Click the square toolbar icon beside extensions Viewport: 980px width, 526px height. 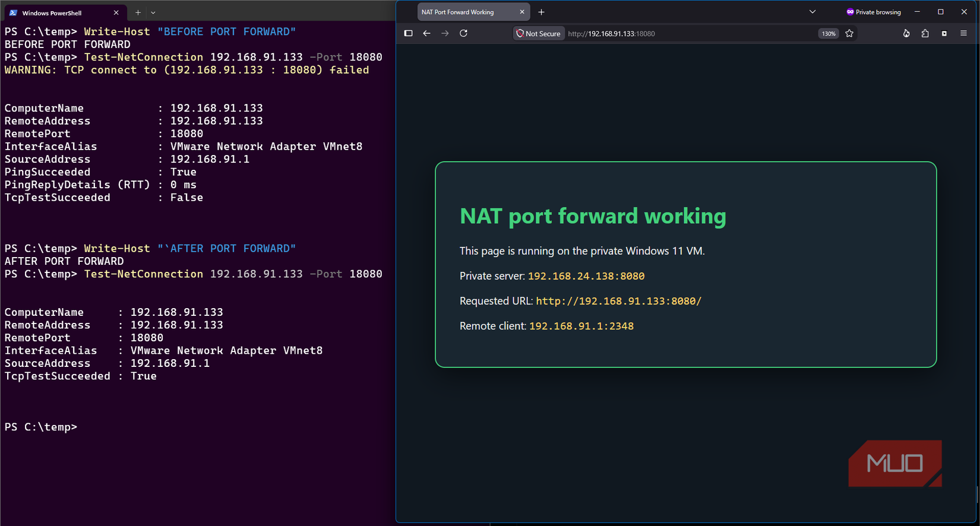(944, 33)
